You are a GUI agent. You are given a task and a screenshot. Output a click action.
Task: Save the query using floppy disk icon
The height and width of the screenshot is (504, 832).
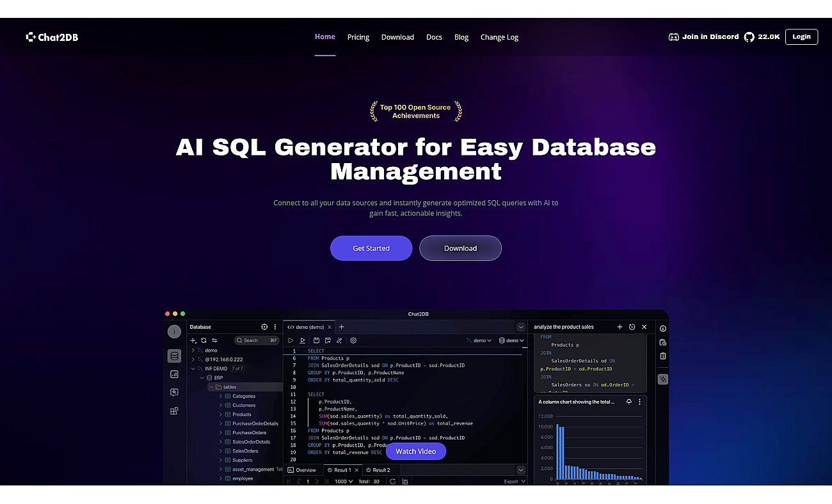coord(316,340)
